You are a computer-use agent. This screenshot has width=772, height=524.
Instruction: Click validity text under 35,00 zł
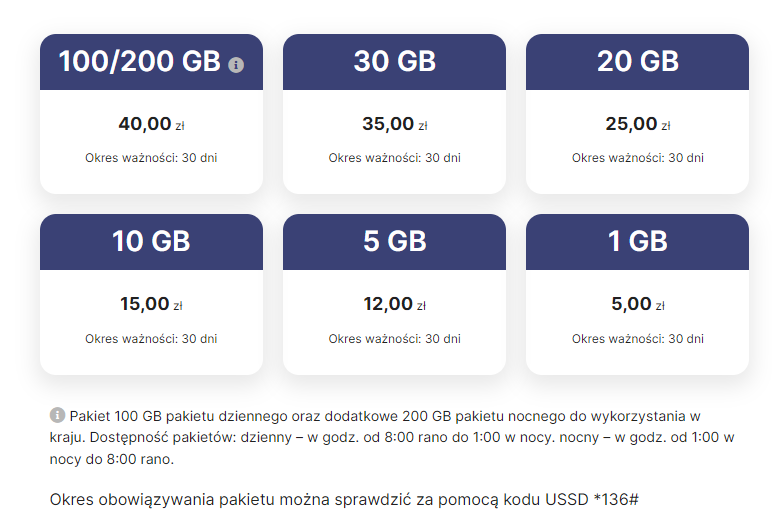[x=394, y=158]
